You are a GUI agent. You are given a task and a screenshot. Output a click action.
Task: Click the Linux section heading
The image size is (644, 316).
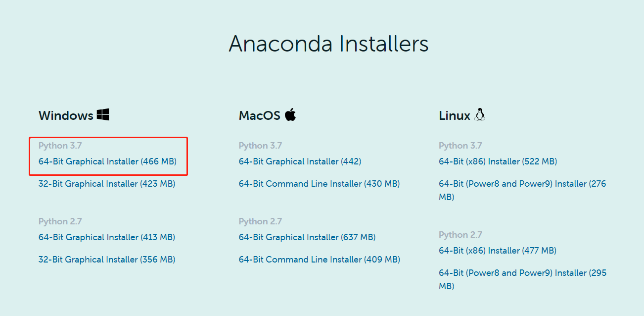pyautogui.click(x=455, y=114)
